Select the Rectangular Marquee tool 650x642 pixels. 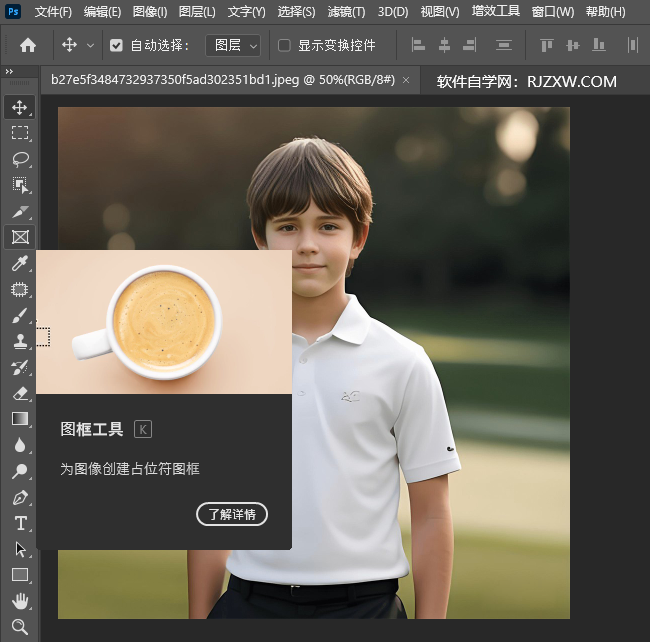pyautogui.click(x=19, y=133)
